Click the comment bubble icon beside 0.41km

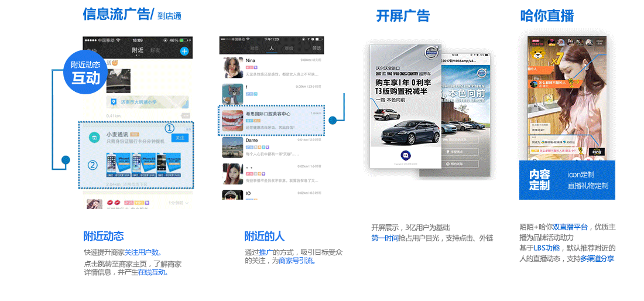click(x=186, y=116)
